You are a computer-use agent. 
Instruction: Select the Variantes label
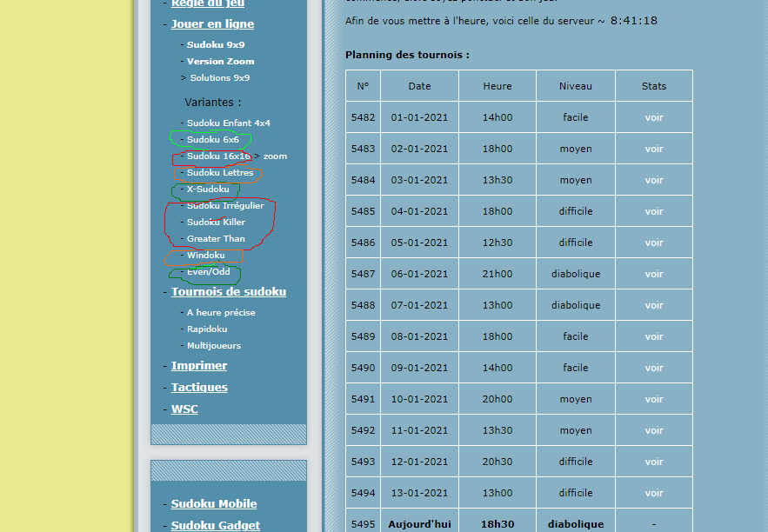click(212, 103)
